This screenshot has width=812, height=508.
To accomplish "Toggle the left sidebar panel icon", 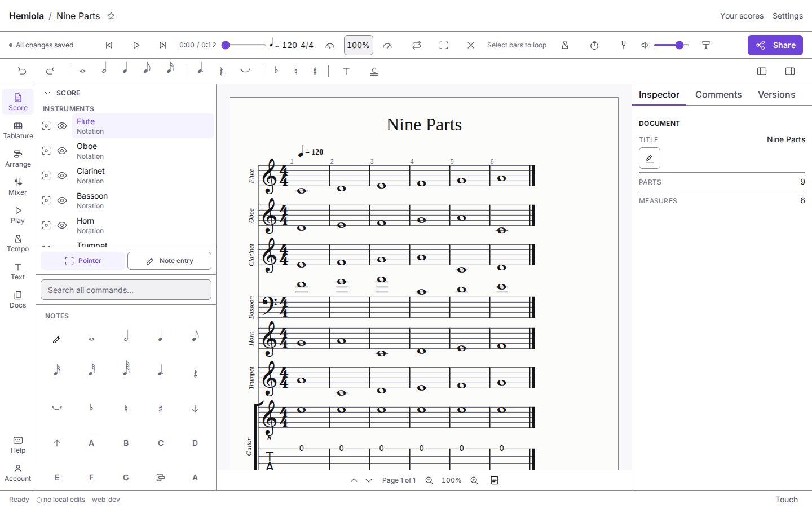I will click(762, 71).
